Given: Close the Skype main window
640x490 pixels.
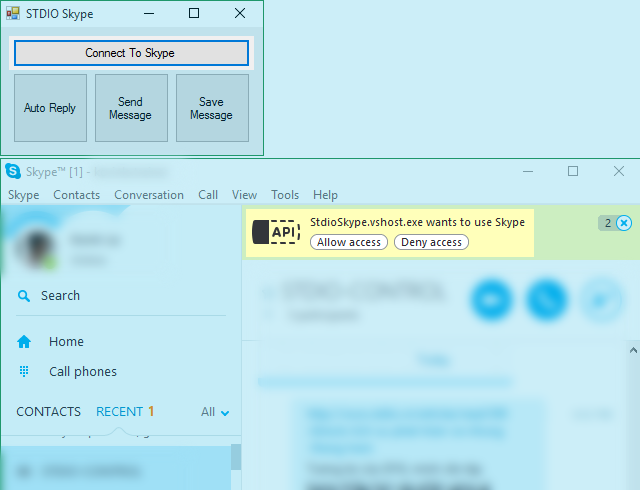Looking at the screenshot, I should 619,171.
